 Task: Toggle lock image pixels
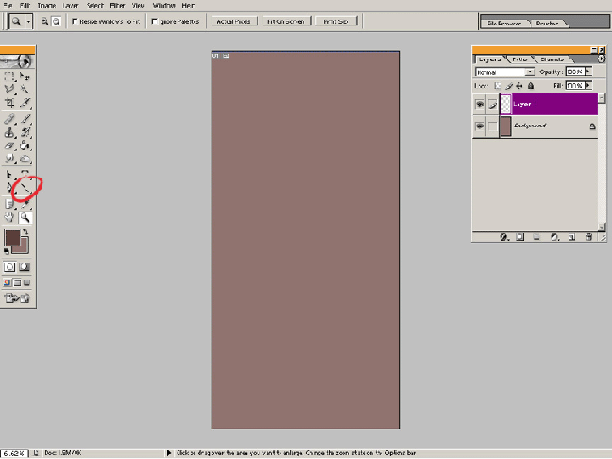[x=509, y=86]
